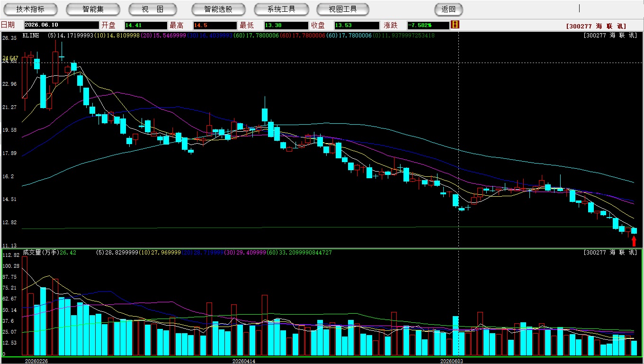Open the 智能集 button

[x=93, y=9]
